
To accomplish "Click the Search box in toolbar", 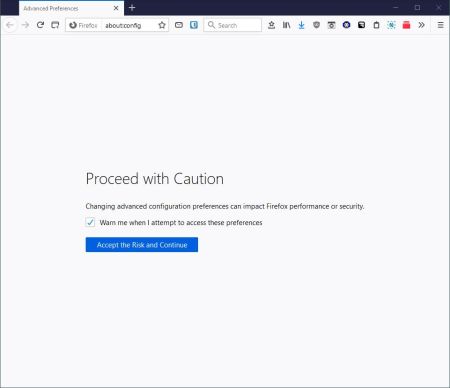I will click(x=233, y=25).
